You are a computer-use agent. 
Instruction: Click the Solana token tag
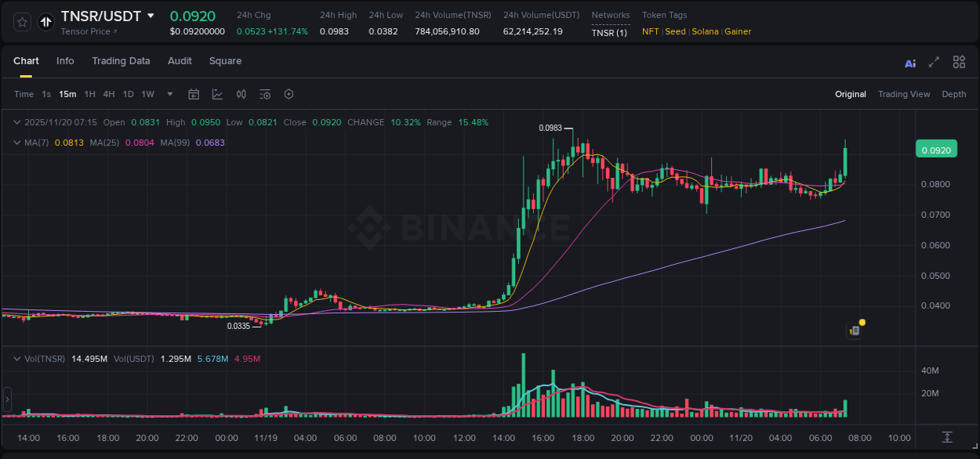point(706,31)
